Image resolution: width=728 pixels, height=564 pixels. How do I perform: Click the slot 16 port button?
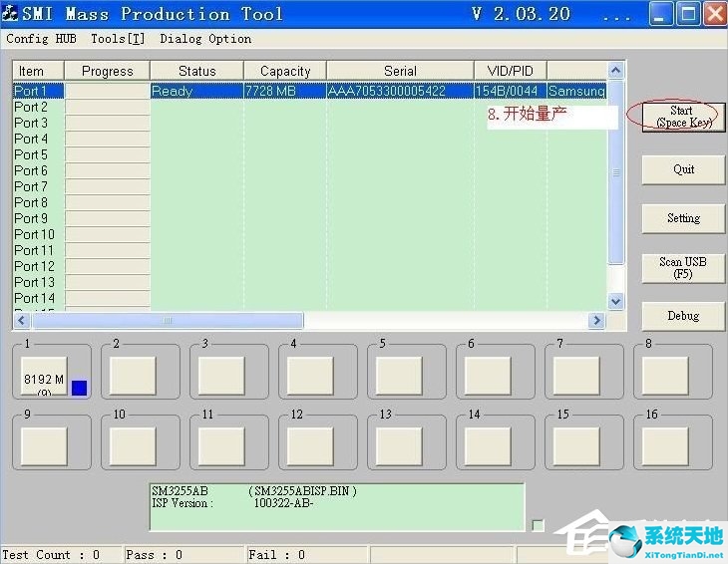(665, 446)
